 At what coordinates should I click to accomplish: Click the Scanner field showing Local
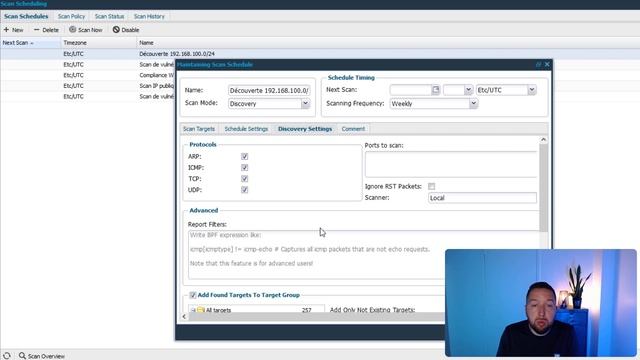pyautogui.click(x=482, y=198)
